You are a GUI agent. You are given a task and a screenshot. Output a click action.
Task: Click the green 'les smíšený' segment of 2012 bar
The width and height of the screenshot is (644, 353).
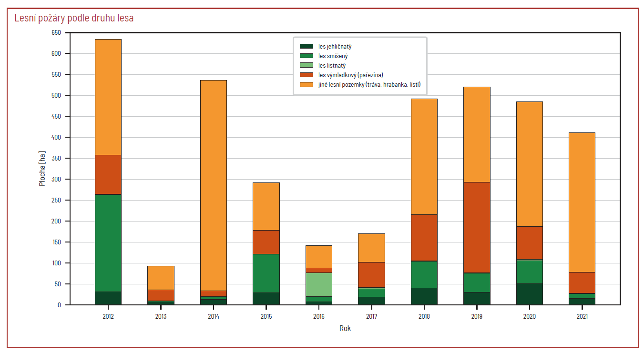tap(108, 243)
